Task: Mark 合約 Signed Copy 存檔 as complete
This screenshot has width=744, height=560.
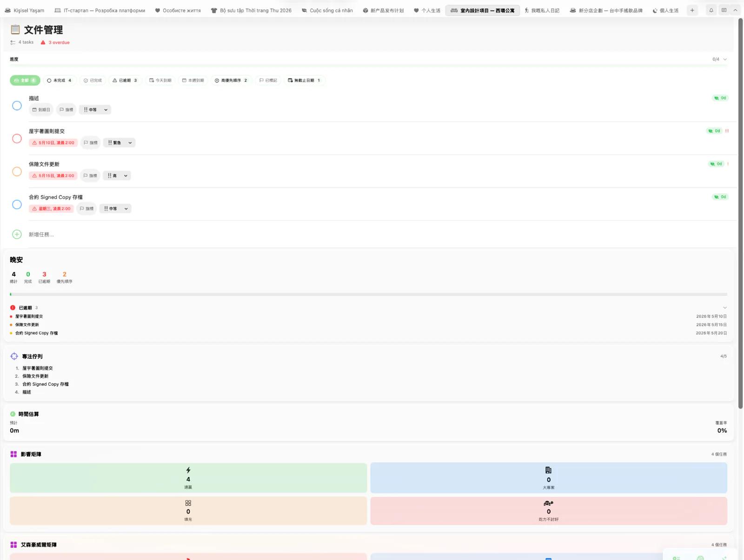Action: (x=17, y=204)
